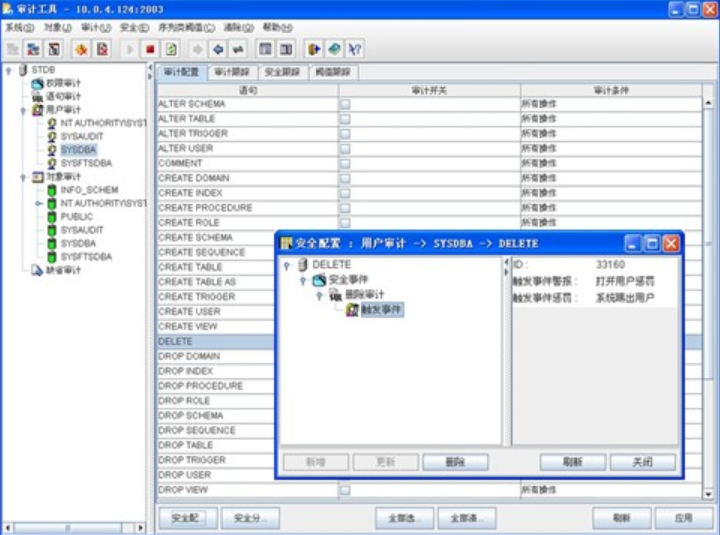Collapse the STDB root tree node
The height and width of the screenshot is (535, 720).
pos(9,70)
